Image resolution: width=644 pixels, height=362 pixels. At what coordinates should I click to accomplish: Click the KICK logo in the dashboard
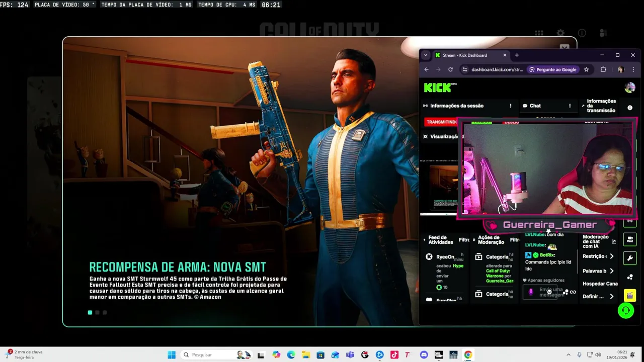point(440,87)
